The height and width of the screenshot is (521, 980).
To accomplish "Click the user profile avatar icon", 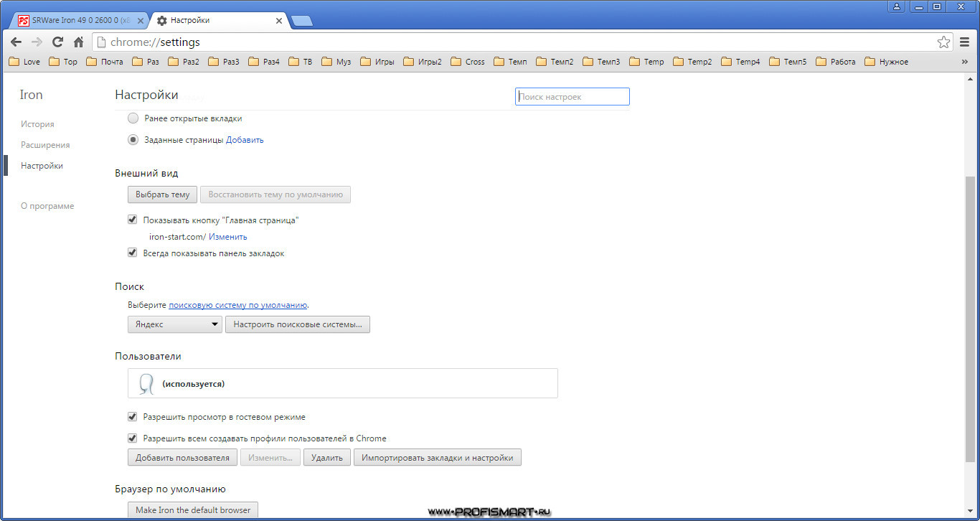I will tap(897, 6).
